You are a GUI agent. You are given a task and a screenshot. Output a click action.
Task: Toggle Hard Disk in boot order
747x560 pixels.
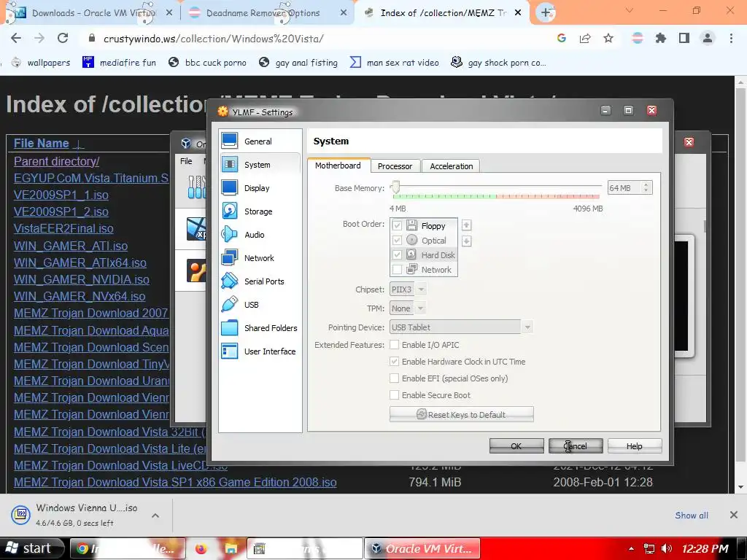pos(397,255)
